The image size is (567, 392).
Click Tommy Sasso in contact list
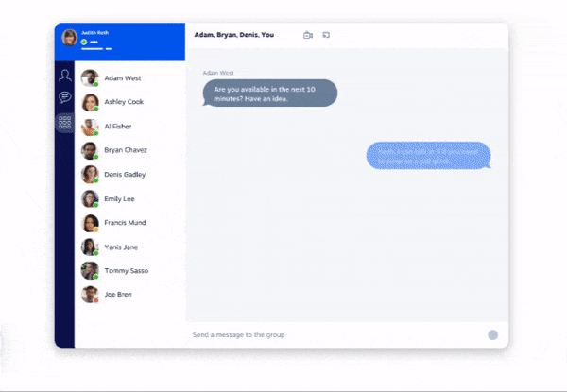pos(125,270)
